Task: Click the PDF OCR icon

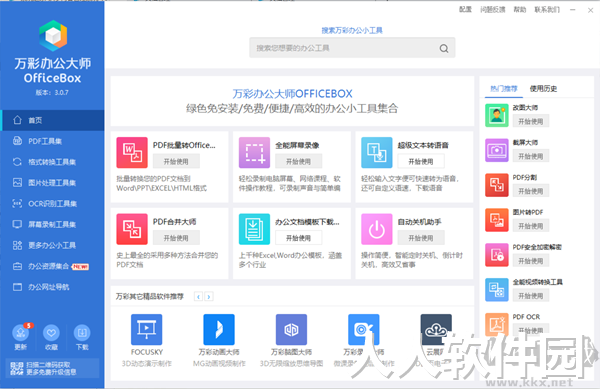Action: [x=497, y=324]
